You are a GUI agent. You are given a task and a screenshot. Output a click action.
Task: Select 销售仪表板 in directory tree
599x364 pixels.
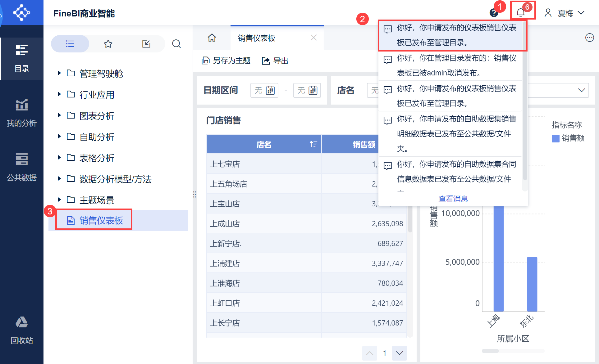coord(101,220)
